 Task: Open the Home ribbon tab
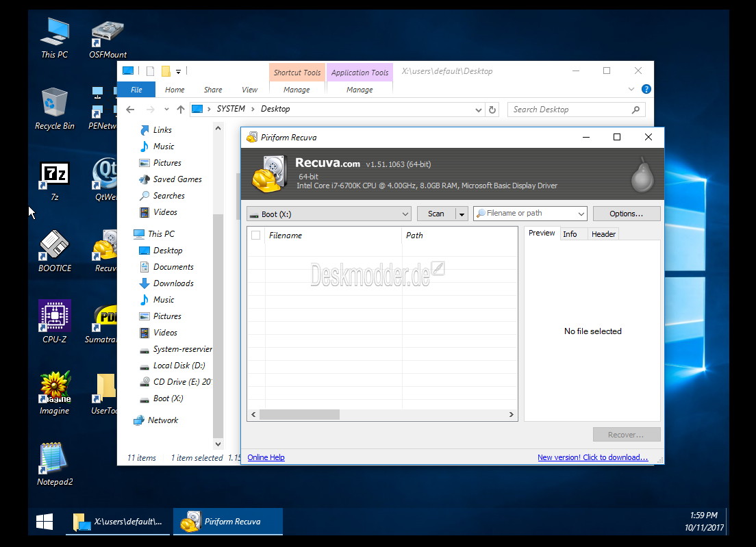pos(175,90)
